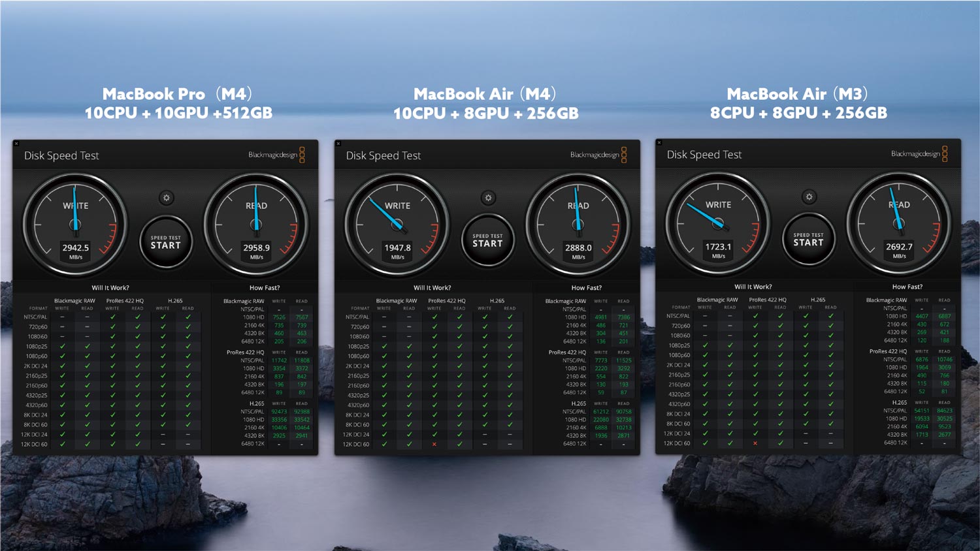Start speed test in MacBook Air M3 window

pos(808,240)
